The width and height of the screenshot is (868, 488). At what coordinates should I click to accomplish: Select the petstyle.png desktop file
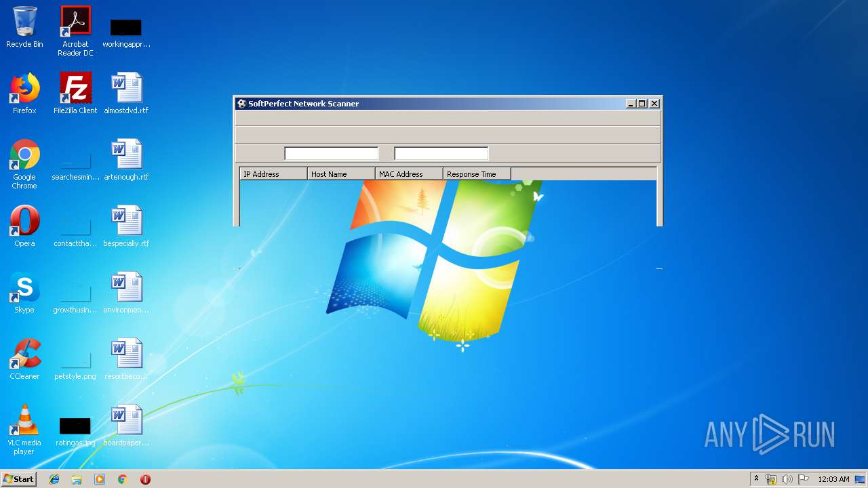(75, 366)
